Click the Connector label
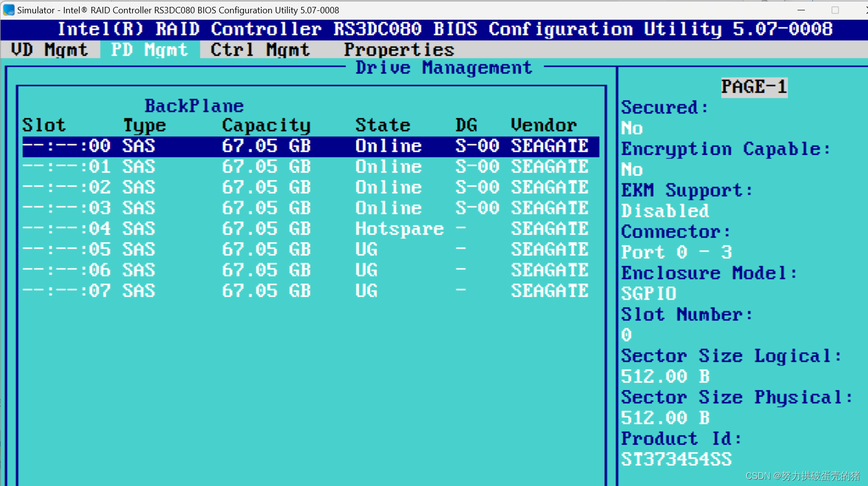Screen dimensions: 868x486 676,232
